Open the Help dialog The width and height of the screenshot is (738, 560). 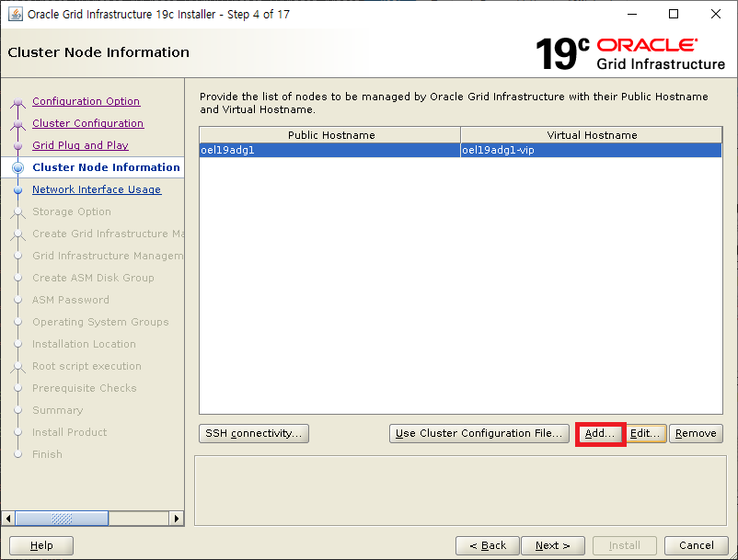pyautogui.click(x=41, y=546)
